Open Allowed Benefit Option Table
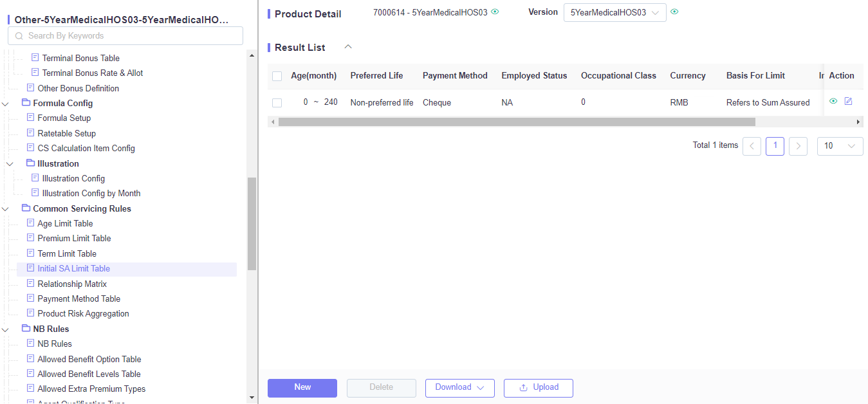 point(89,359)
